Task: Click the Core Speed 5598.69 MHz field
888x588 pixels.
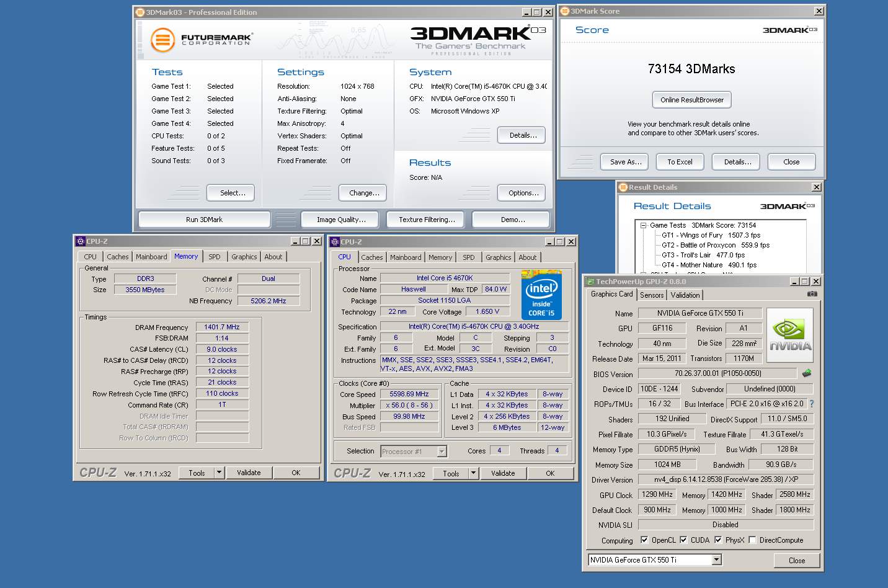Action: click(x=409, y=394)
